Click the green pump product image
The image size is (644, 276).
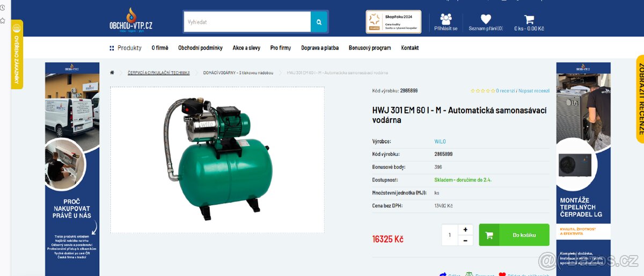(x=217, y=159)
